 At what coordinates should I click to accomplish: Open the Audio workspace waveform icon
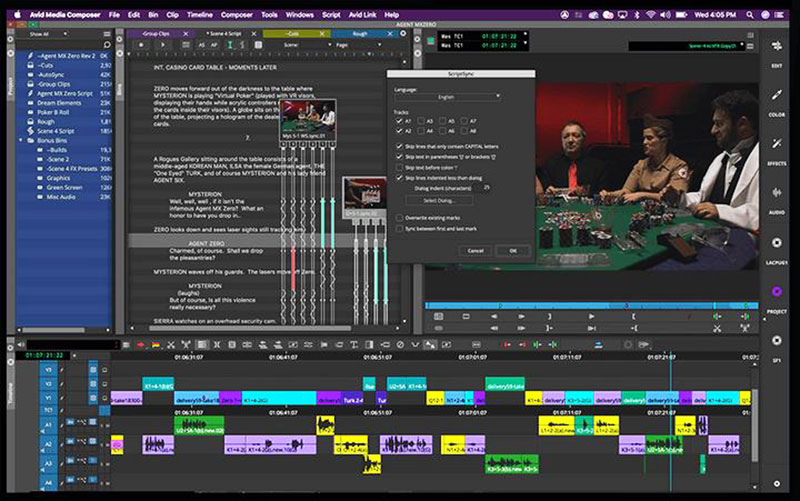[x=777, y=192]
